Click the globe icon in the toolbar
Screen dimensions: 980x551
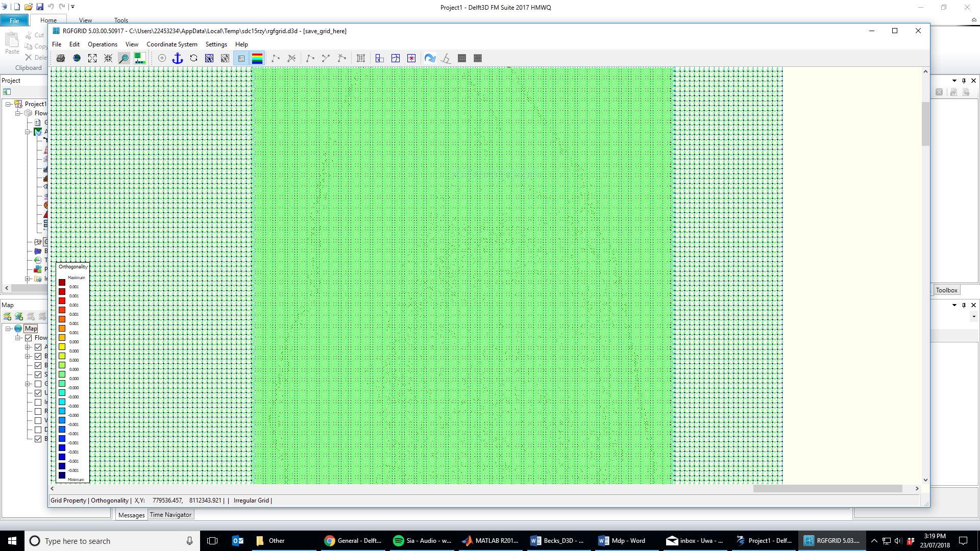click(x=77, y=58)
